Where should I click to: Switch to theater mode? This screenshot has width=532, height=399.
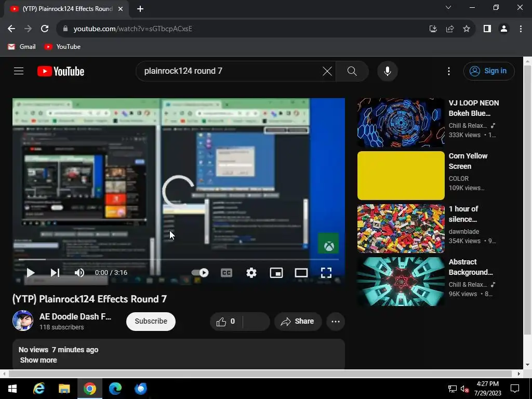(301, 272)
